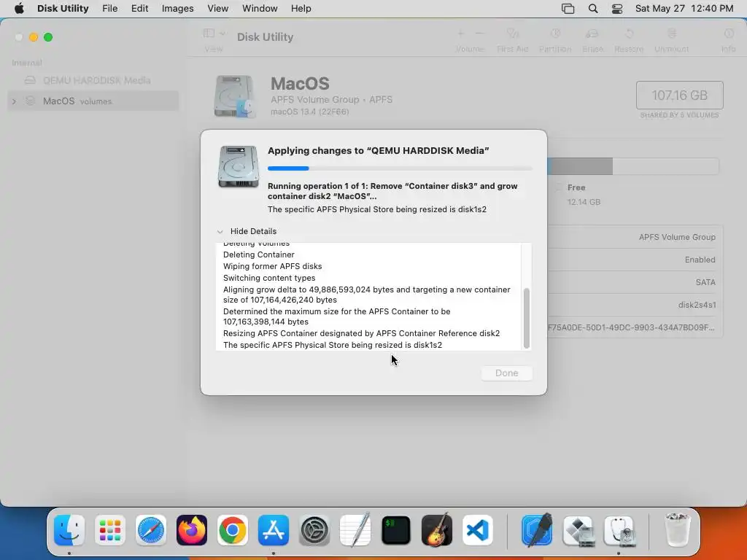Click the Stage Manager window icon in menu bar
Image resolution: width=747 pixels, height=560 pixels.
coord(568,9)
